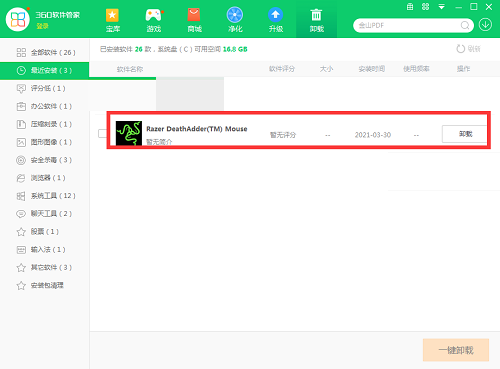Open the 游戏 gamepad icon
Screen dimensions: 500x369
point(154,16)
